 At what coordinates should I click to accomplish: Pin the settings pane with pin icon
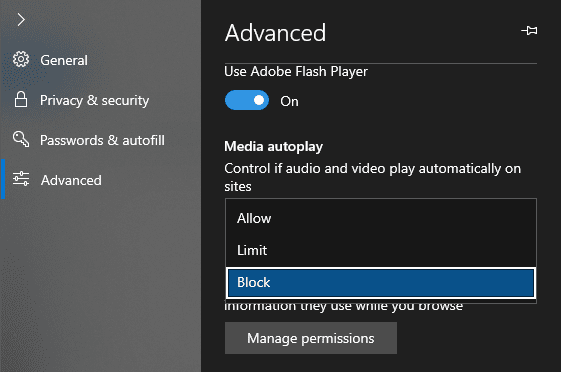tap(529, 30)
